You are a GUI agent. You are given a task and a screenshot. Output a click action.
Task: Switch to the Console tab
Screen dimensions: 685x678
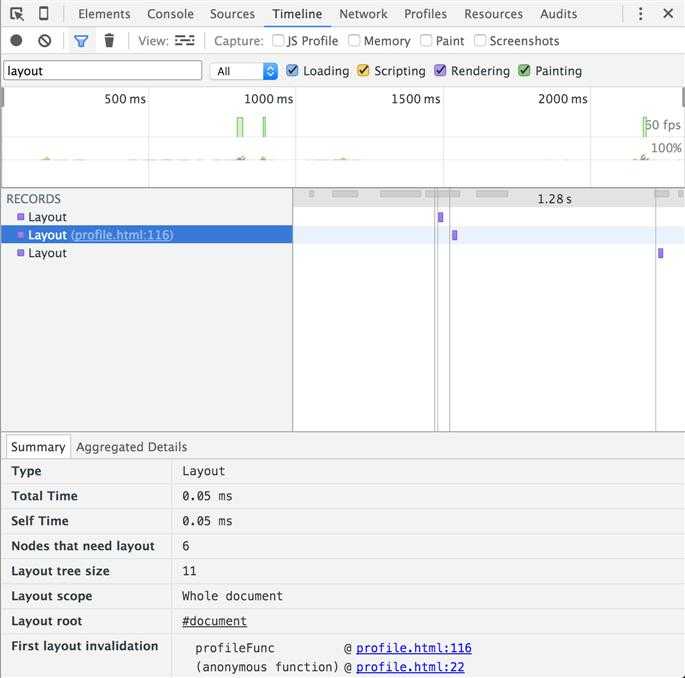(170, 14)
